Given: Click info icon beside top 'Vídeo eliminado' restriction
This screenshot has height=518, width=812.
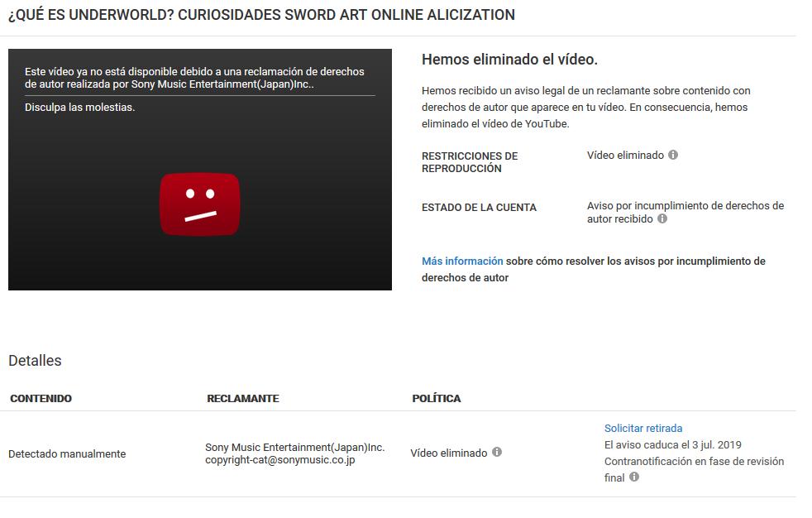Looking at the screenshot, I should pyautogui.click(x=673, y=155).
